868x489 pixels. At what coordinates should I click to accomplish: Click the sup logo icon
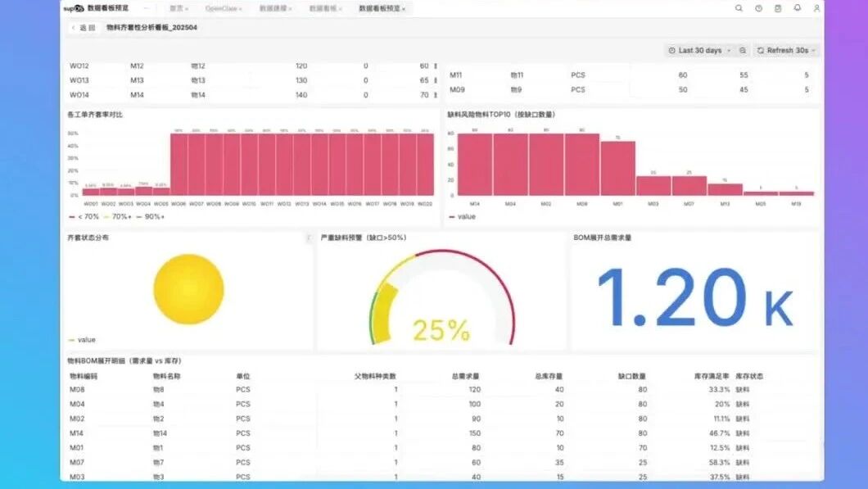point(73,8)
